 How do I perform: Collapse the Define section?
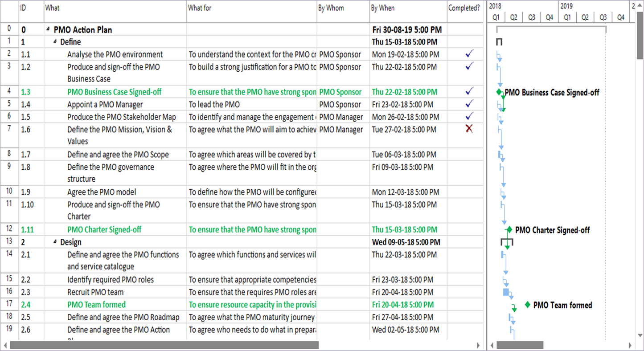[55, 41]
